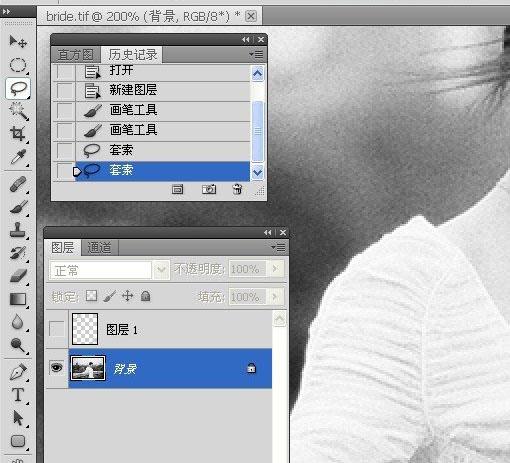
Task: Toggle visibility of 背景 layer
Action: click(x=56, y=368)
